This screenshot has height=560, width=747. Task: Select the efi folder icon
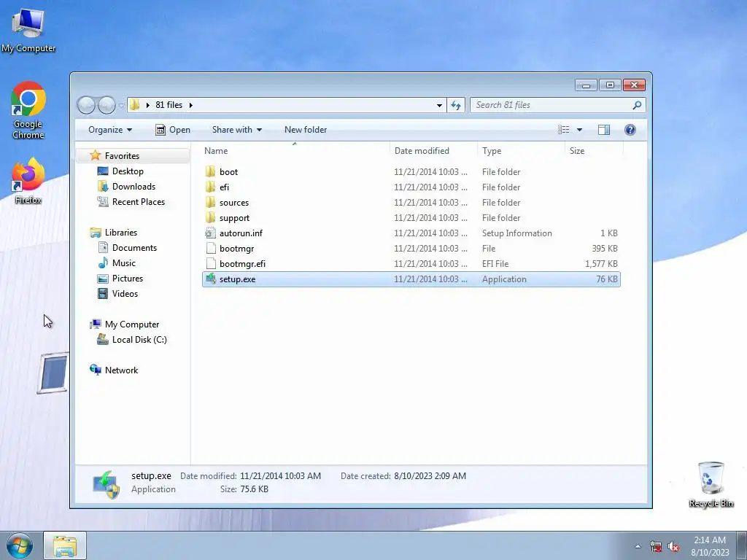coord(211,187)
